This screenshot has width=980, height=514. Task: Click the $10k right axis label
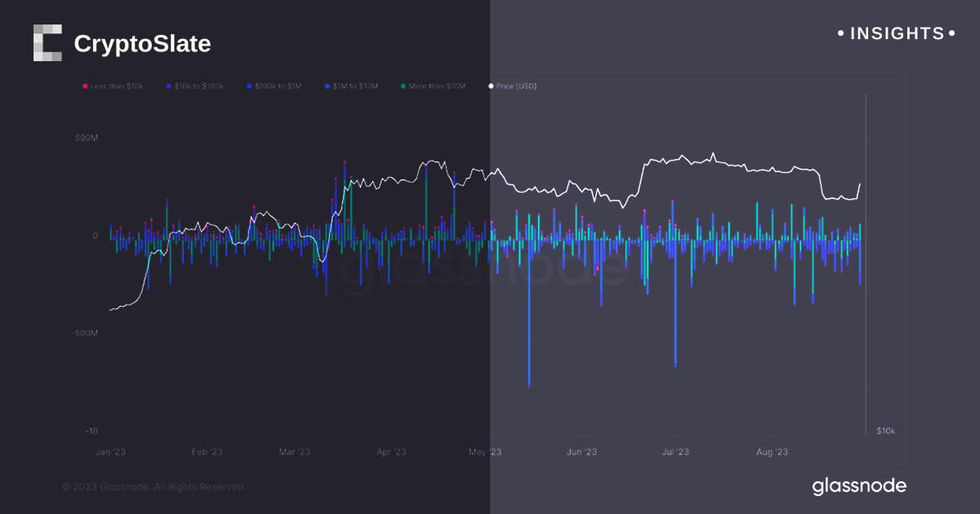(x=885, y=430)
